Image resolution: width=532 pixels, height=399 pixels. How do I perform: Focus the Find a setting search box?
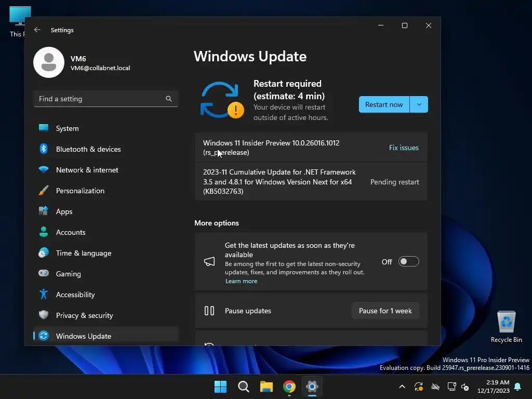[x=106, y=99]
